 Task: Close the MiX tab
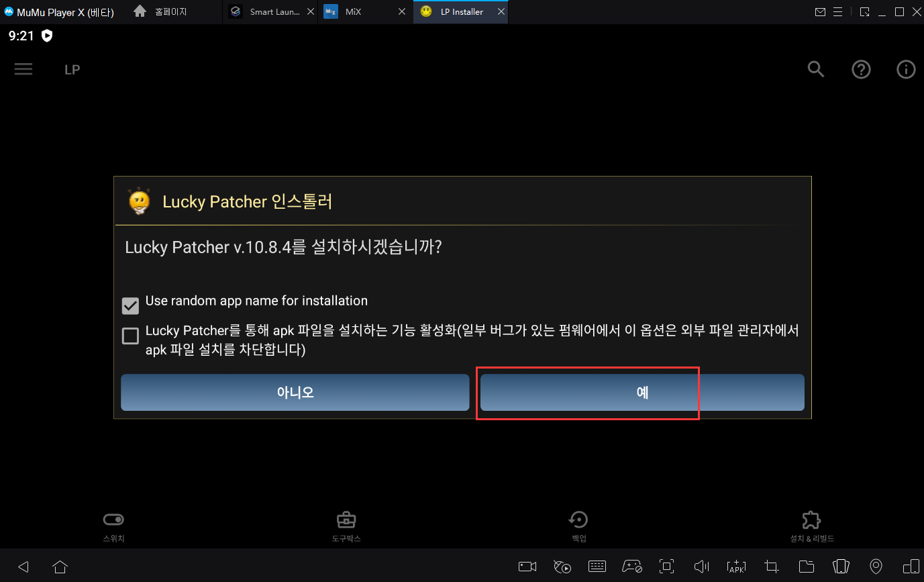point(402,11)
